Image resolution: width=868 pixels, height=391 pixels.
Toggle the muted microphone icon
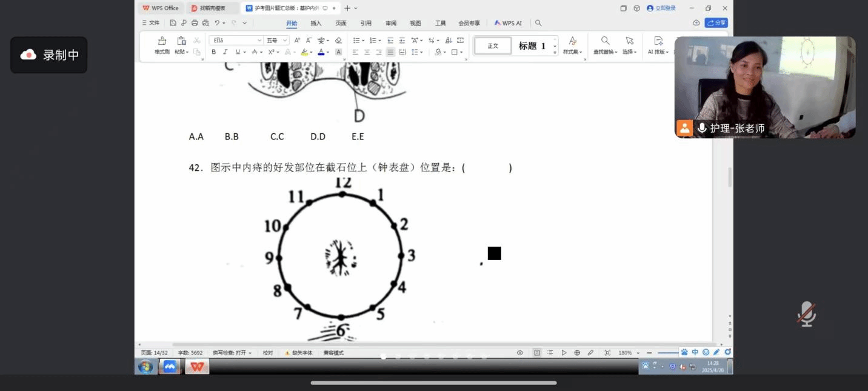[806, 314]
